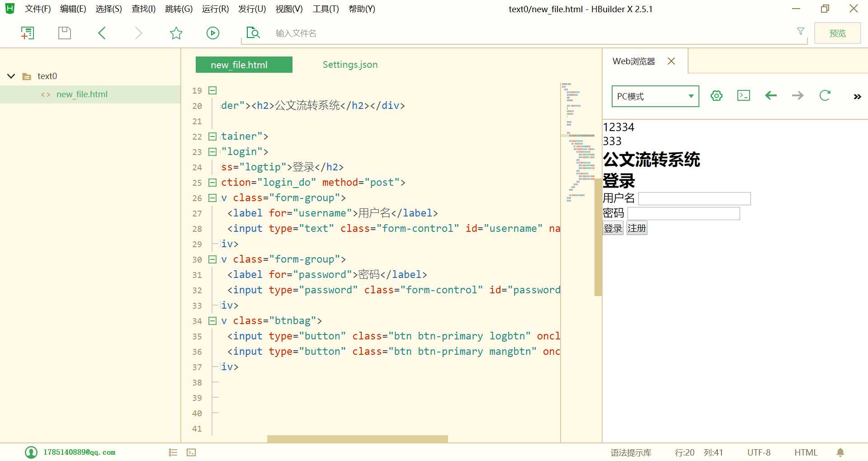Click the UTF-8 encoding indicator

point(759,452)
